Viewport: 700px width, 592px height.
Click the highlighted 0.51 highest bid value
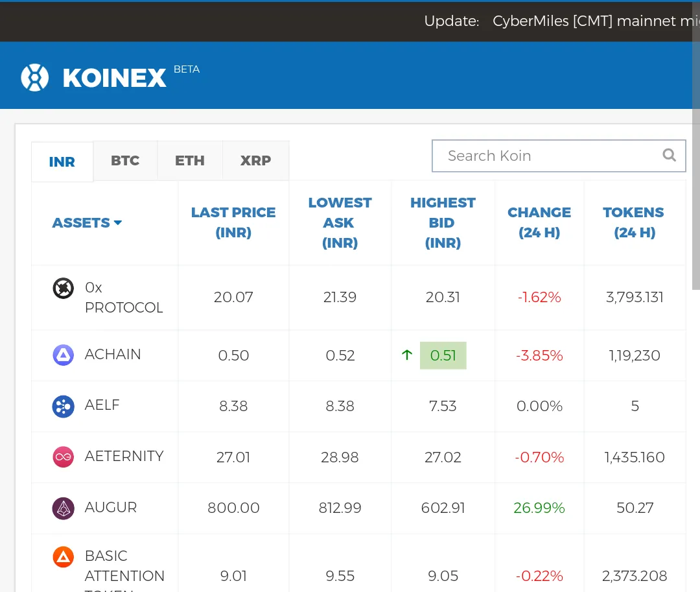443,355
